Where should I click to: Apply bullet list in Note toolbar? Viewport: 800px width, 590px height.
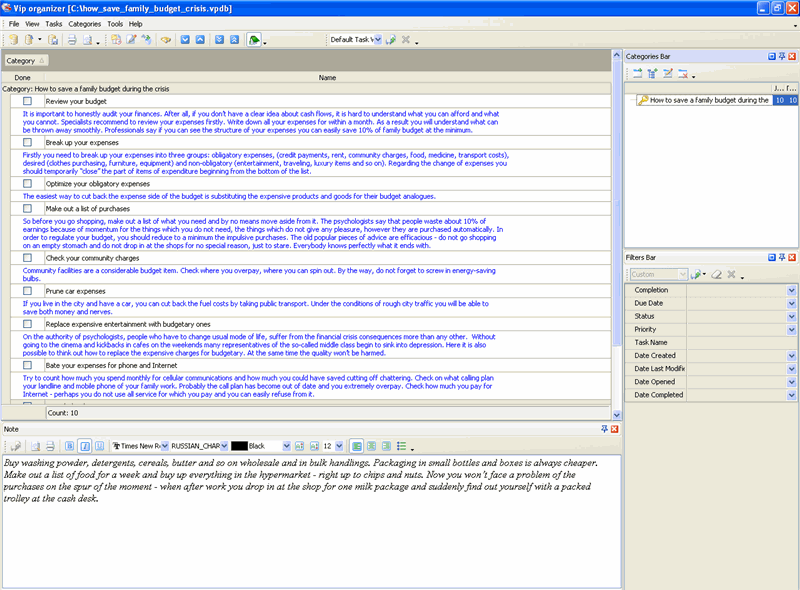402,446
